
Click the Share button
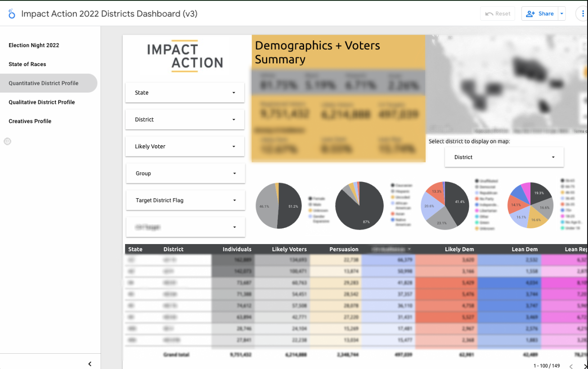coord(541,13)
